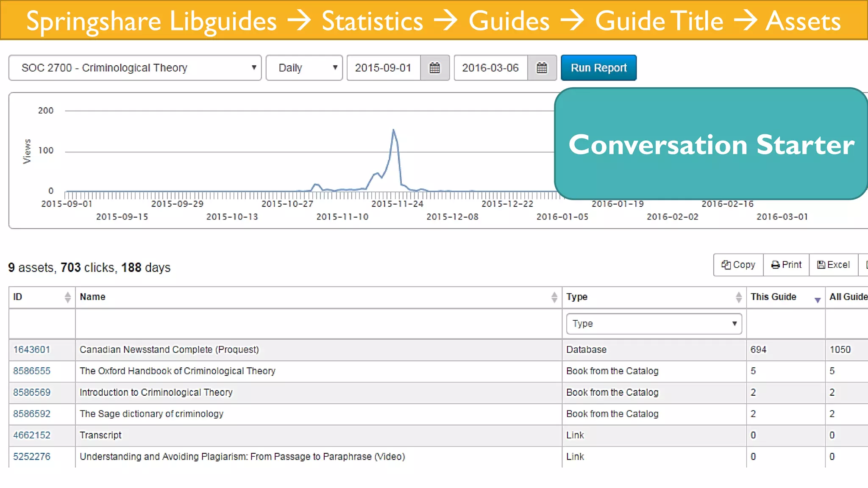Screen dimensions: 868x488
Task: Click the All Guides column header
Action: click(x=848, y=297)
